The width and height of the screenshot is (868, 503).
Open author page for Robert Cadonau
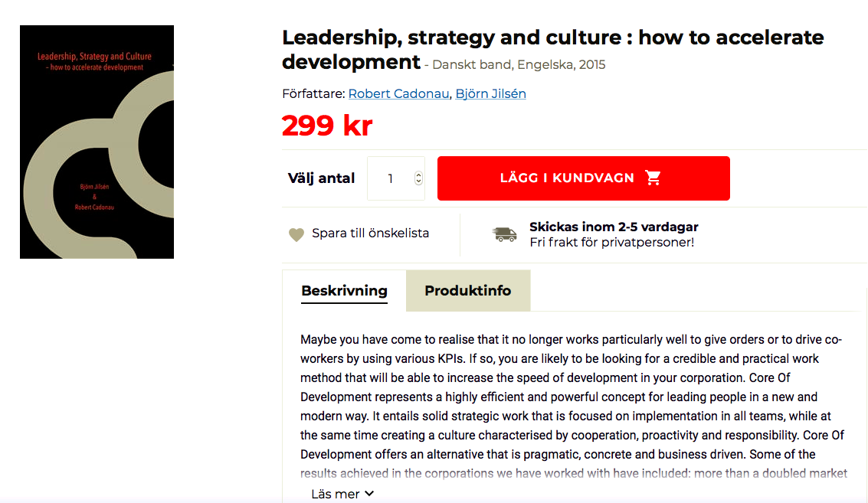tap(398, 93)
